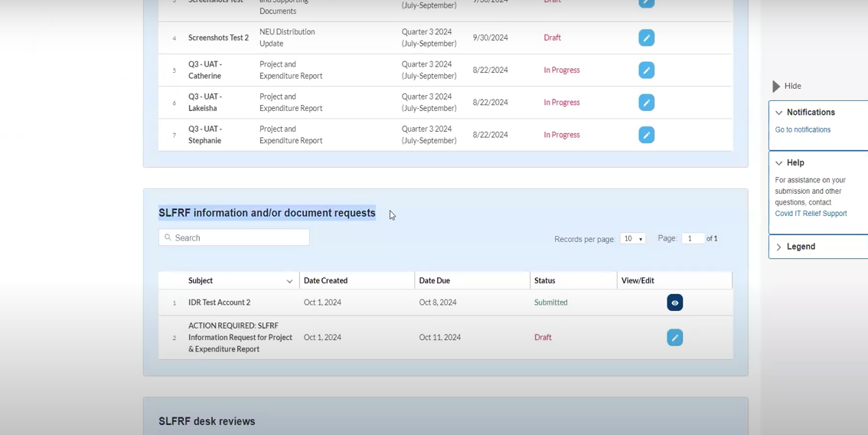Edit the Q3 - UAT - Catherine report
This screenshot has height=435, width=868.
(x=646, y=70)
